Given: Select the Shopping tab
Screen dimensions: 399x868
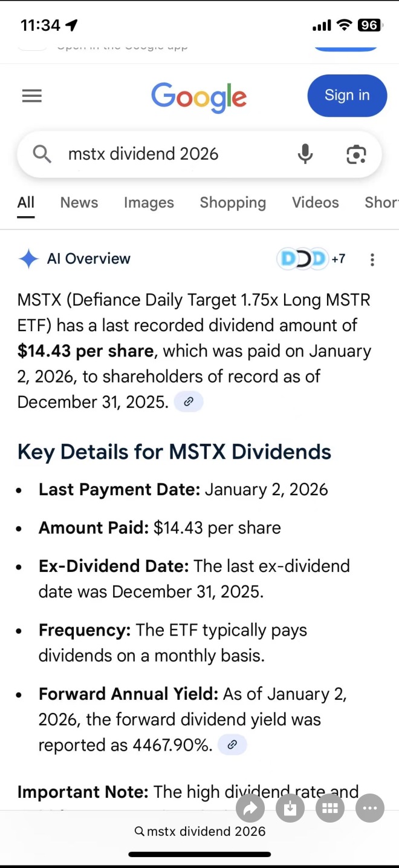Looking at the screenshot, I should click(233, 203).
